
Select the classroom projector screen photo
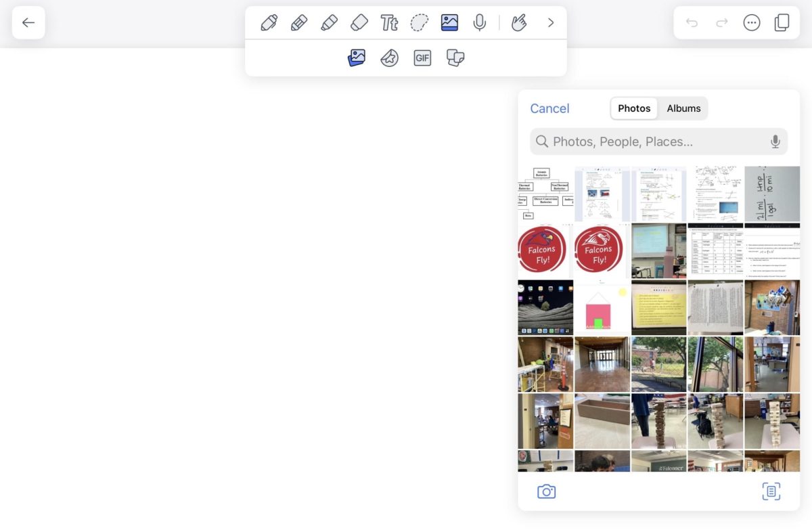pos(659,251)
